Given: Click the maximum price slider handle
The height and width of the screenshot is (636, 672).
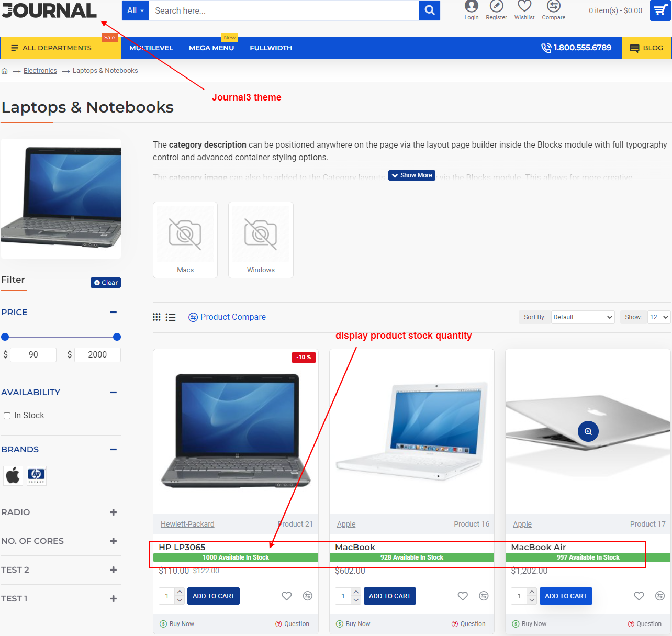Looking at the screenshot, I should coord(117,337).
